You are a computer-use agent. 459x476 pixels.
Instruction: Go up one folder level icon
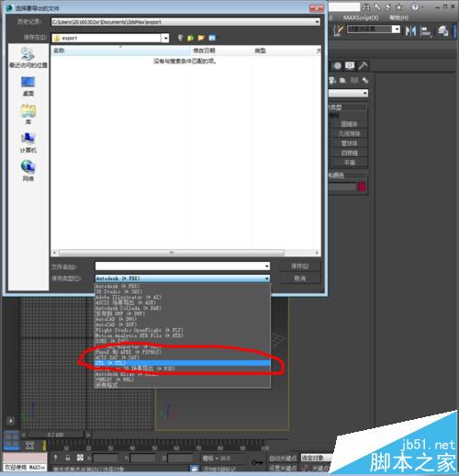(191, 38)
